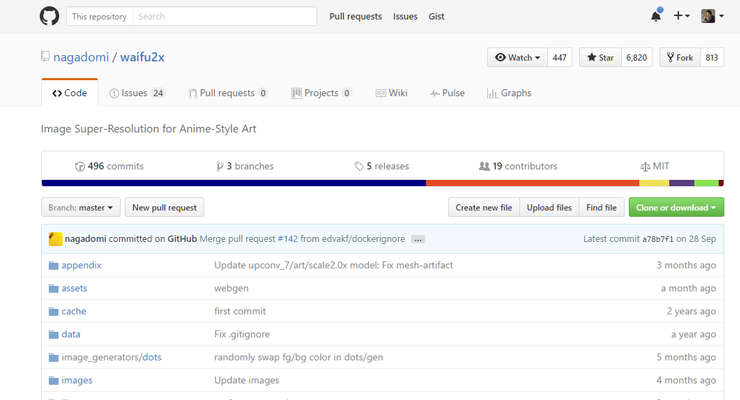Switch to the Code tab
The image size is (740, 400).
click(69, 93)
